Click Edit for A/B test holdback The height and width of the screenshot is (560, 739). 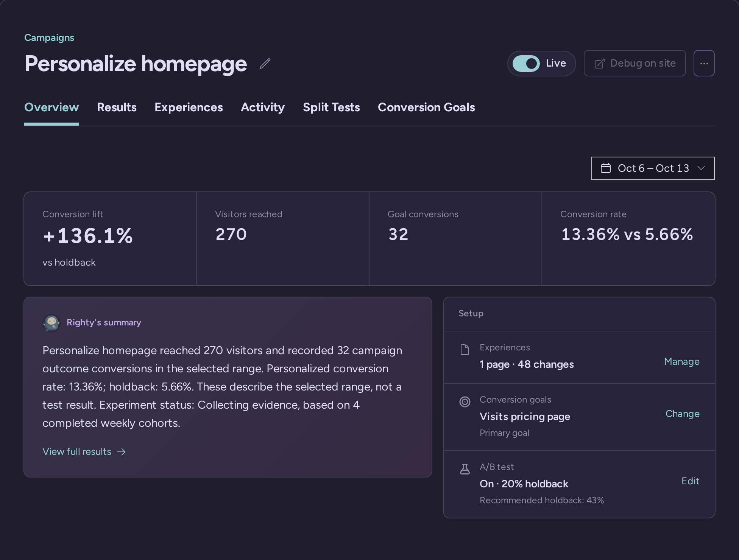point(690,481)
